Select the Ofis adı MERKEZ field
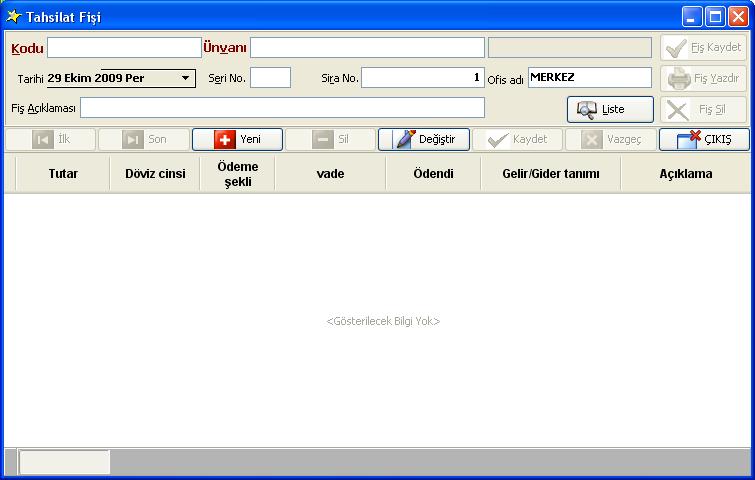Screen dimensions: 755x480 coord(589,78)
